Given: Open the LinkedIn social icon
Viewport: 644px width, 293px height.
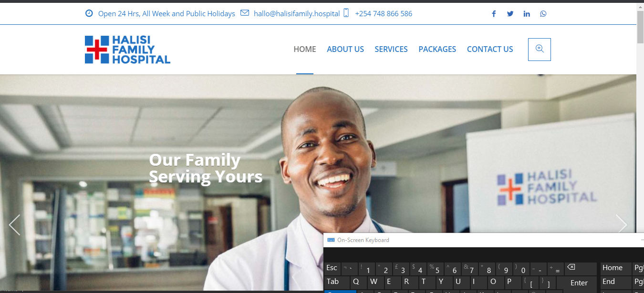Looking at the screenshot, I should 527,14.
